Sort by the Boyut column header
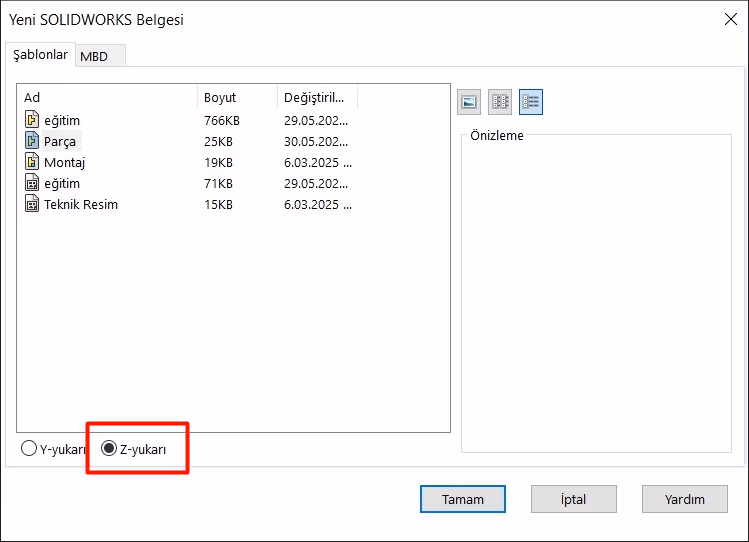Screen dimensions: 749x542 [237, 97]
